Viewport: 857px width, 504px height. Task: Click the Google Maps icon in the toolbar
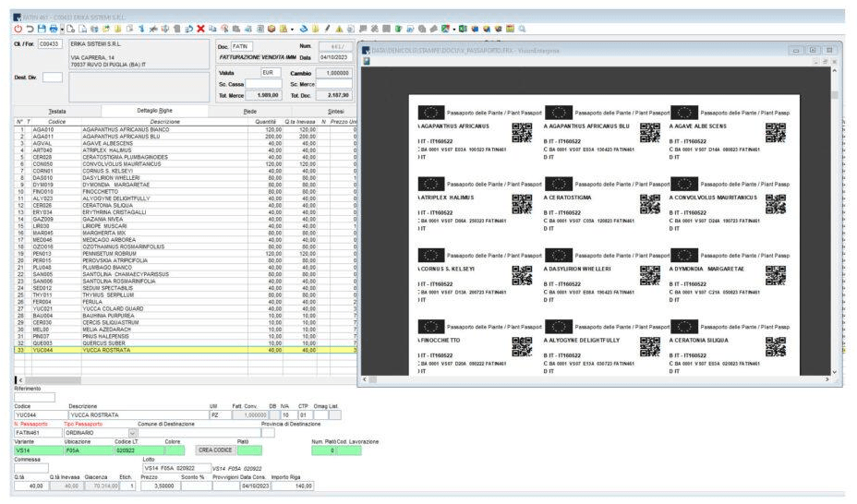pos(444,29)
